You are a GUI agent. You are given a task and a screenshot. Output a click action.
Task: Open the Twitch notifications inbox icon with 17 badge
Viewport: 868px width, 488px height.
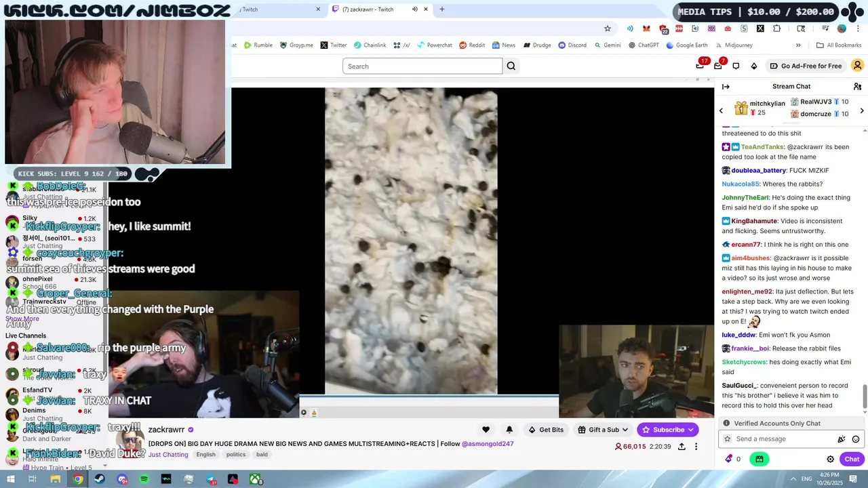click(x=701, y=65)
